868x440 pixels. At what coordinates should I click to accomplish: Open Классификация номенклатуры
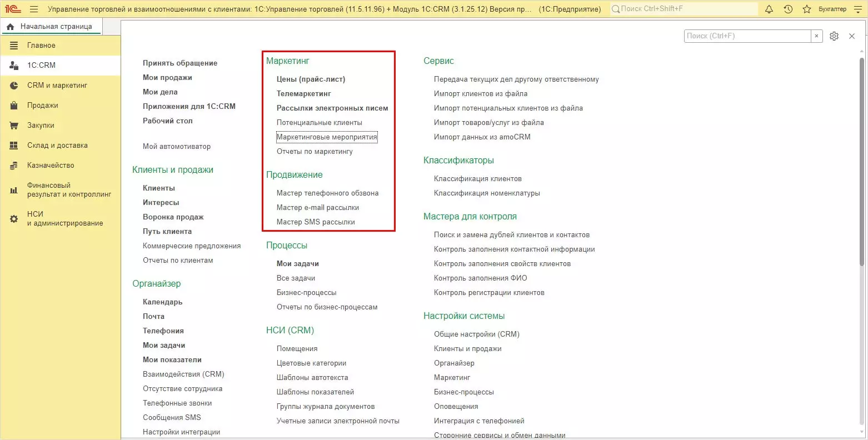coord(487,193)
